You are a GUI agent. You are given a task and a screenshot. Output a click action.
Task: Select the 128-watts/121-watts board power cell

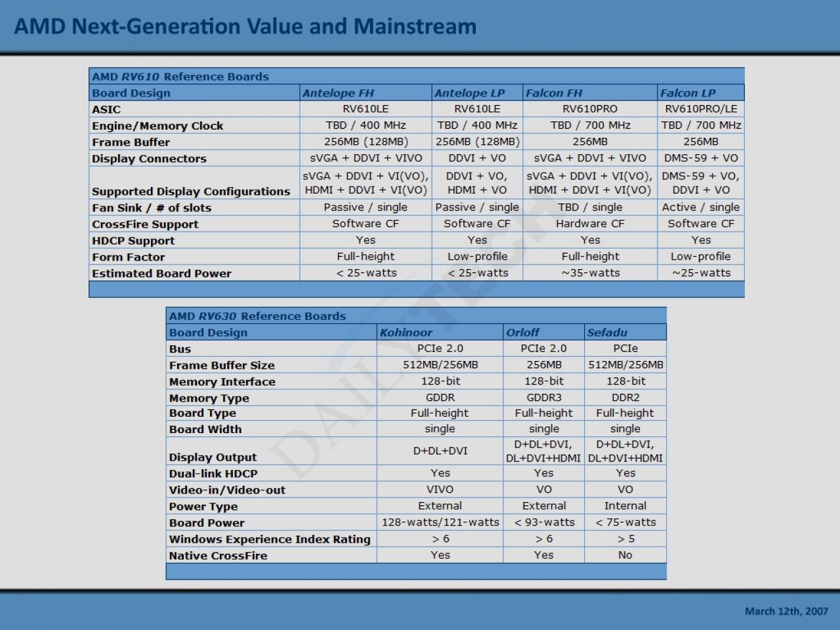pyautogui.click(x=440, y=522)
